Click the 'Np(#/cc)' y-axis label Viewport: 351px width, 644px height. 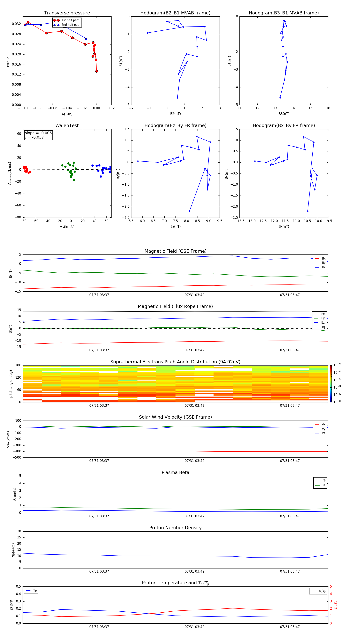(13, 550)
